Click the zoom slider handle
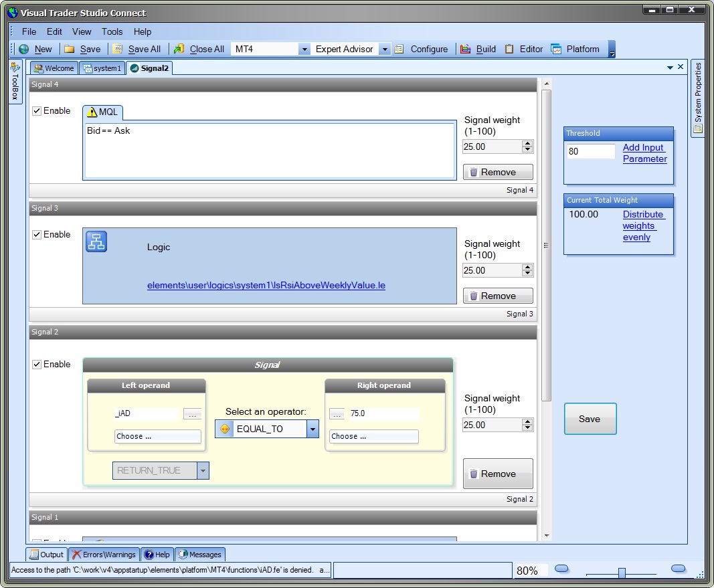This screenshot has height=588, width=714. [622, 573]
